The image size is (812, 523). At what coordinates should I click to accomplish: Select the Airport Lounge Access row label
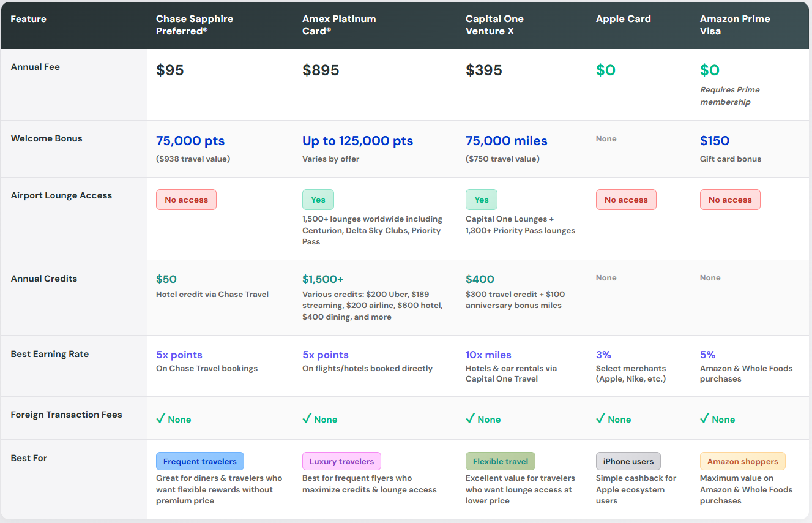coord(61,195)
